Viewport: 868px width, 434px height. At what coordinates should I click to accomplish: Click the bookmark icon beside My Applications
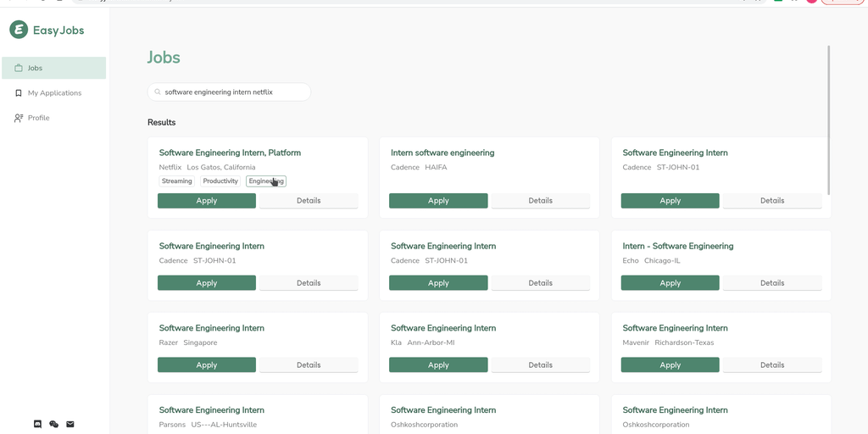coord(19,93)
